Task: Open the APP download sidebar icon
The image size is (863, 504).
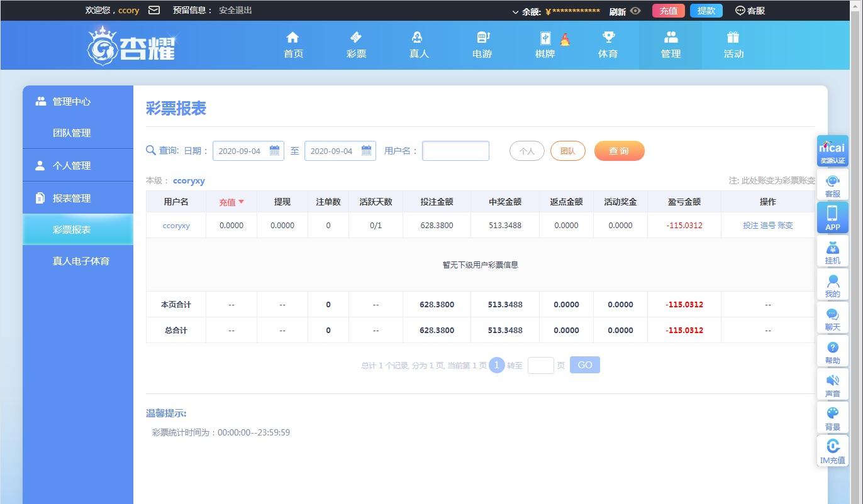Action: click(832, 217)
